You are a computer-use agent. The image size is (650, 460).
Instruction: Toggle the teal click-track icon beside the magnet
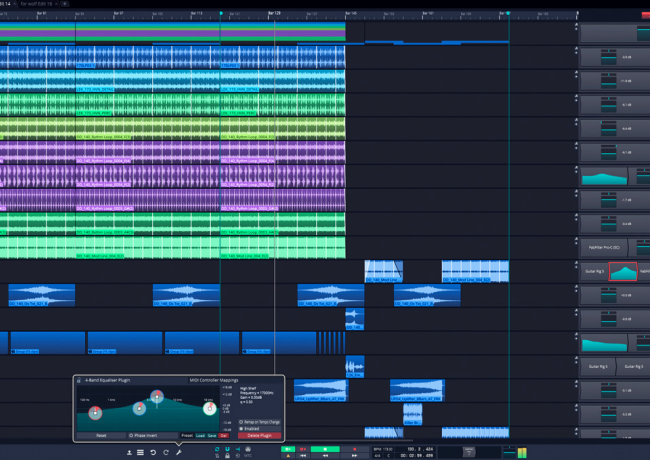pyautogui.click(x=238, y=449)
